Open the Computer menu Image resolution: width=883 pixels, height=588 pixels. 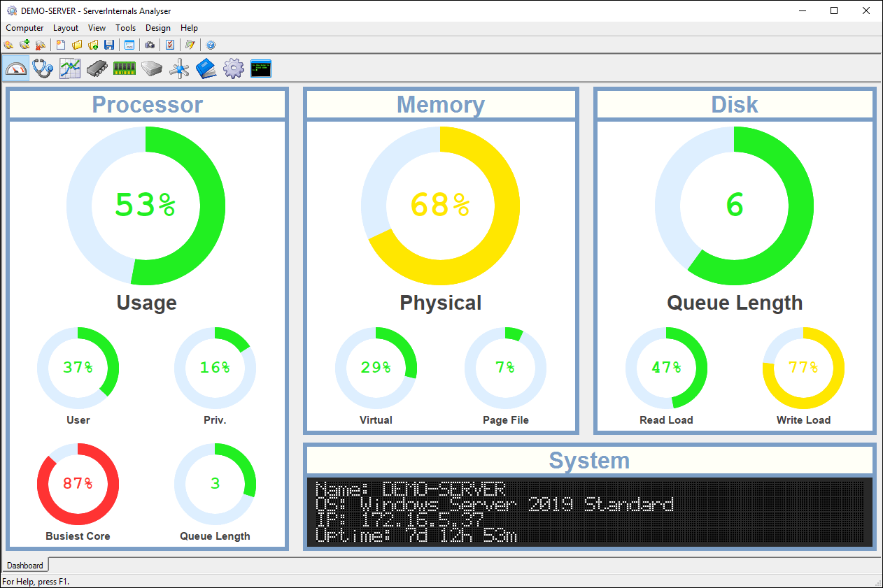coord(24,28)
